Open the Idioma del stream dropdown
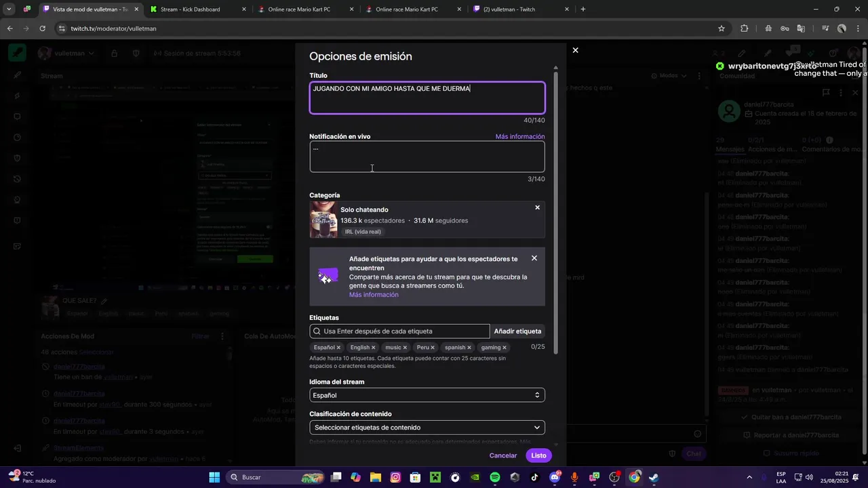The image size is (868, 488). point(427,395)
